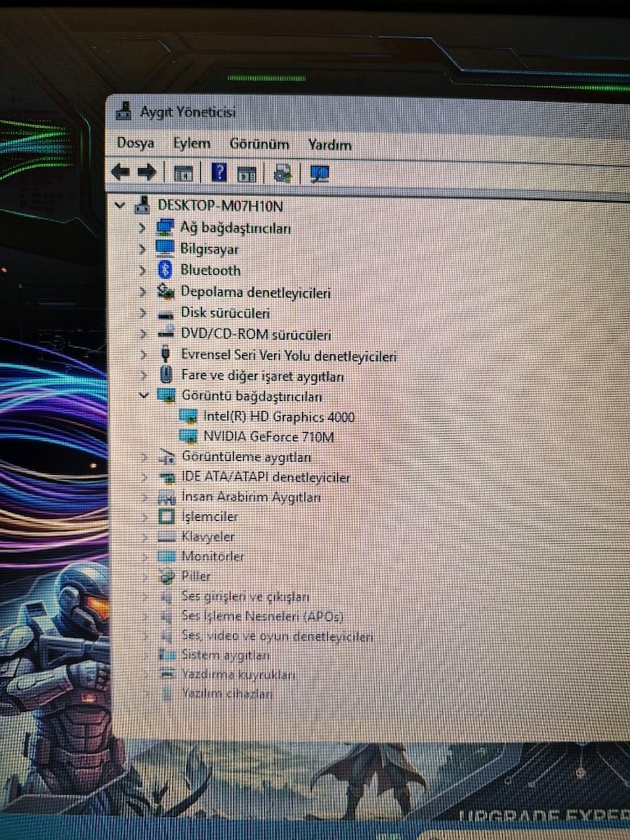Click the IDE ATA/ATAPI controller icon
The width and height of the screenshot is (630, 840).
click(167, 477)
